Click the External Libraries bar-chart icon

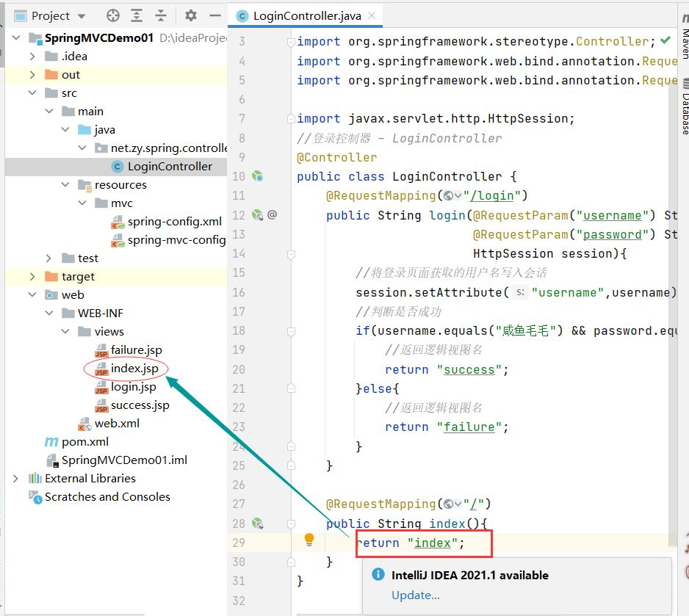click(x=35, y=478)
